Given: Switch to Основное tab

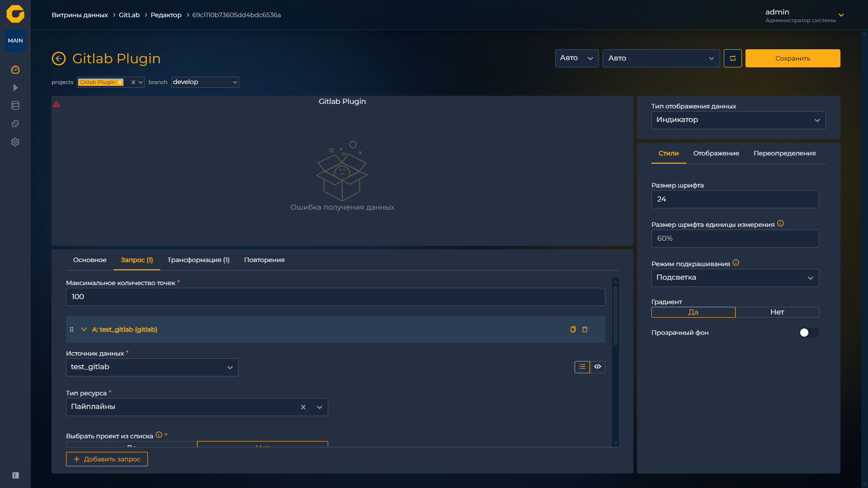Looking at the screenshot, I should (90, 260).
